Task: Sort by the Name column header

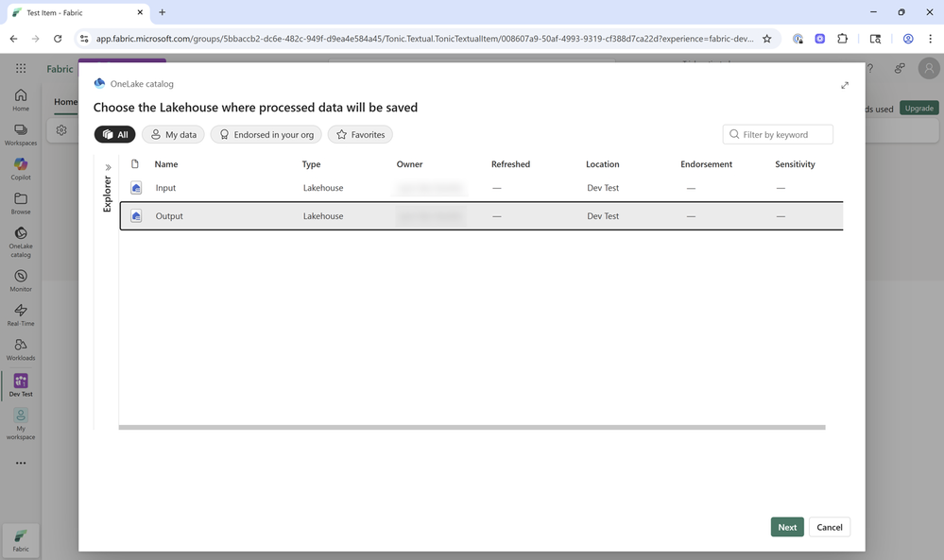Action: pyautogui.click(x=166, y=164)
